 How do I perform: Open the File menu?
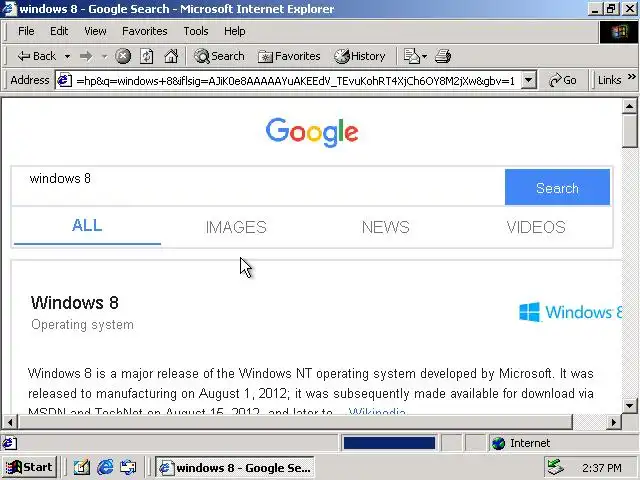tap(26, 31)
